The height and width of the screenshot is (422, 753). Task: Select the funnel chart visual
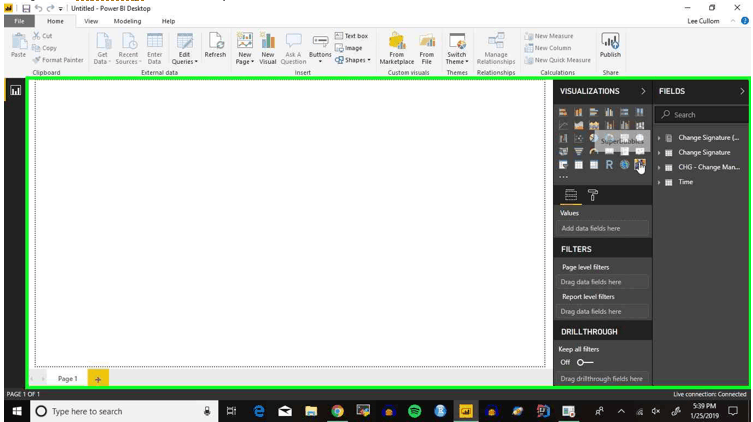click(x=578, y=152)
